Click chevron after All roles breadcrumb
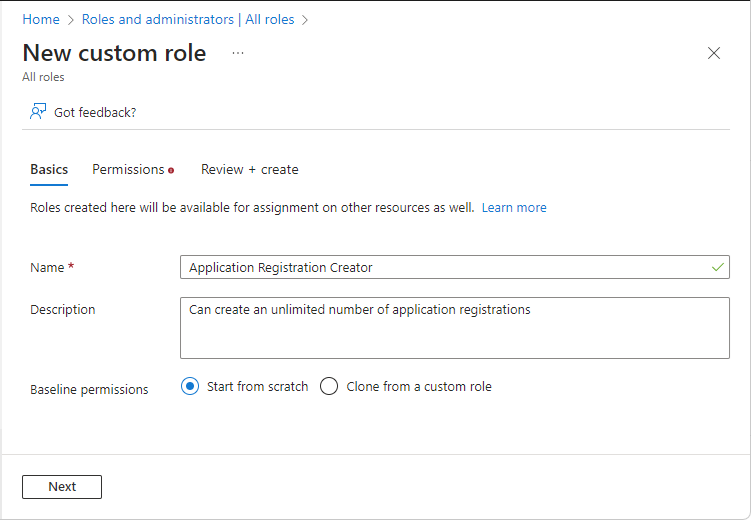 pos(305,19)
